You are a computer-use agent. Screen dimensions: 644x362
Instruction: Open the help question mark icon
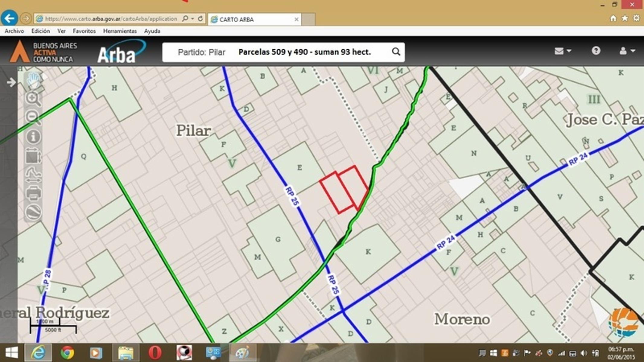click(x=596, y=51)
